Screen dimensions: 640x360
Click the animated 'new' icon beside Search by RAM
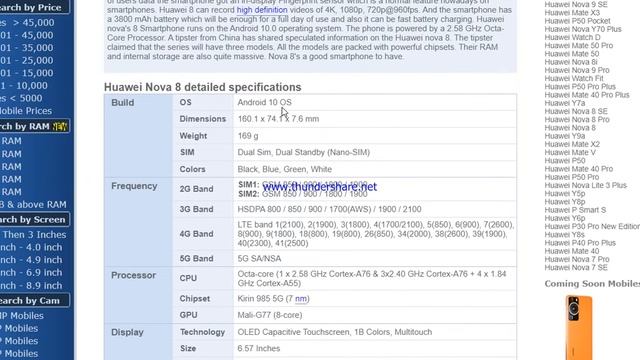click(x=60, y=127)
